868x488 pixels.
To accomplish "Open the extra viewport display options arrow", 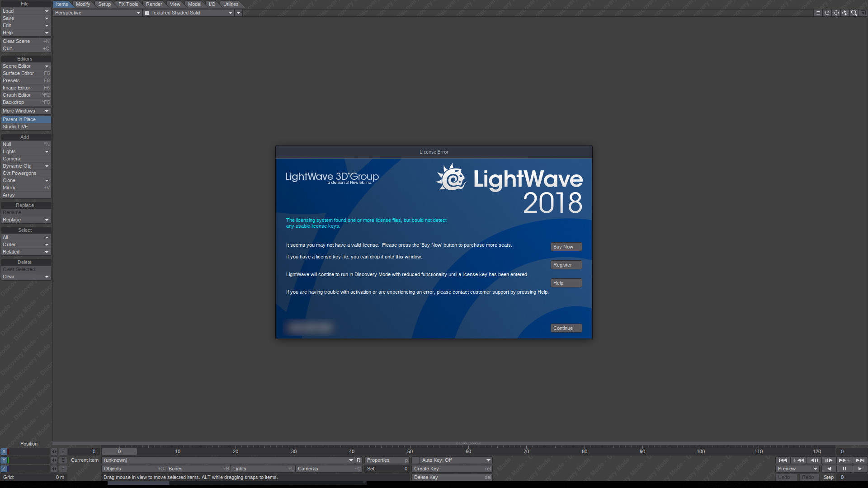I will point(239,13).
